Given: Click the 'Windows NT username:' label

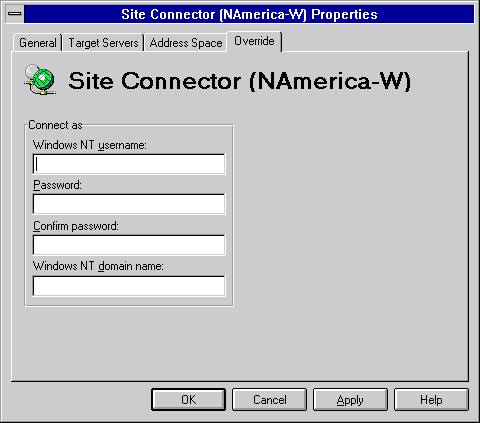Looking at the screenshot, I should [90, 145].
